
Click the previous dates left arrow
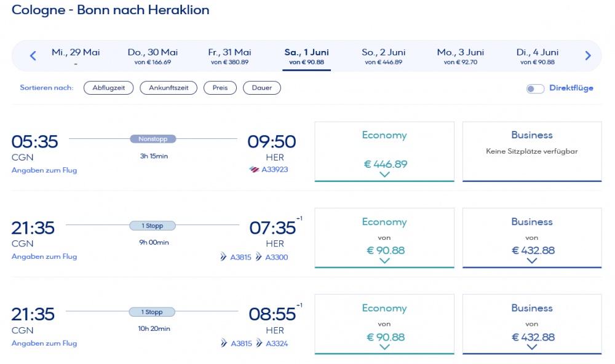(x=33, y=56)
